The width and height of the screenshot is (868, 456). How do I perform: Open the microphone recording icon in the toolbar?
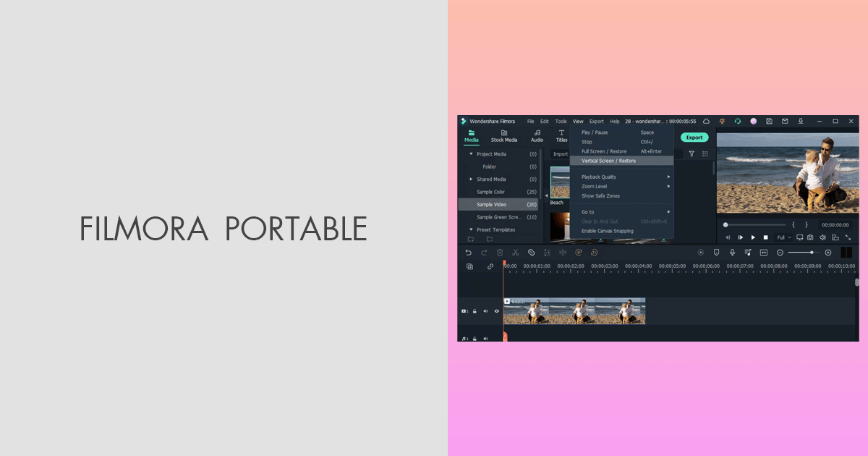tap(731, 252)
